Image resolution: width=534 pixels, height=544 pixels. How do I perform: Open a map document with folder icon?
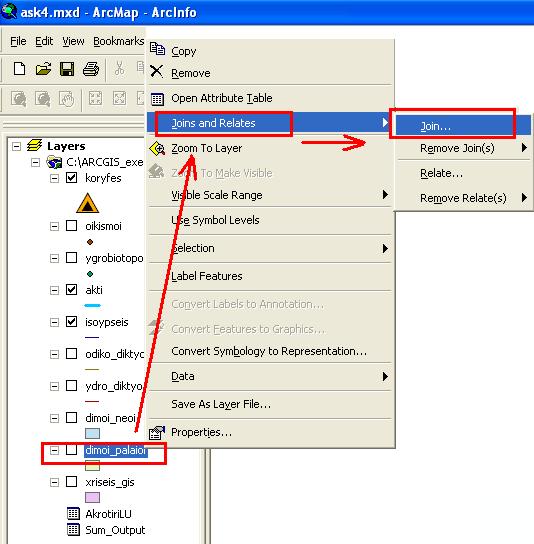[x=43, y=69]
